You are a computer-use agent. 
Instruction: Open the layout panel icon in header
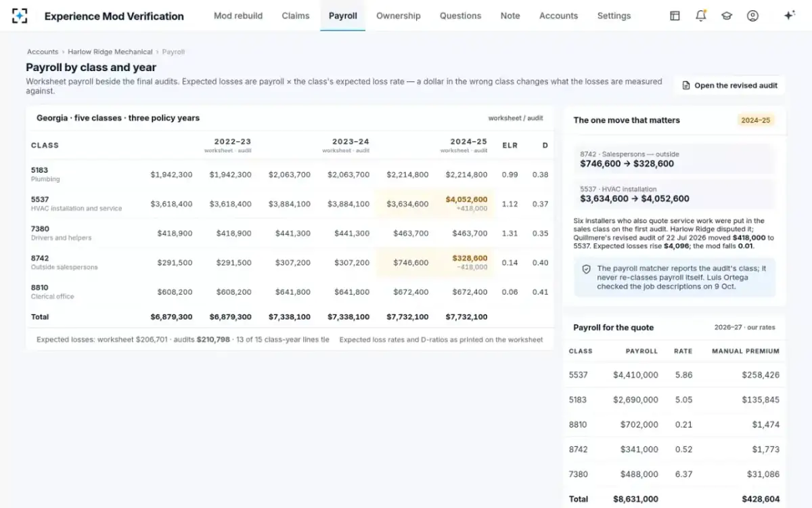pos(675,16)
